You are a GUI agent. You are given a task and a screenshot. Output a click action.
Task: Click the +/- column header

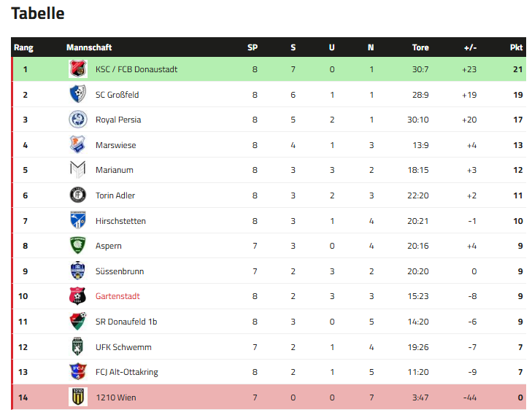[470, 47]
